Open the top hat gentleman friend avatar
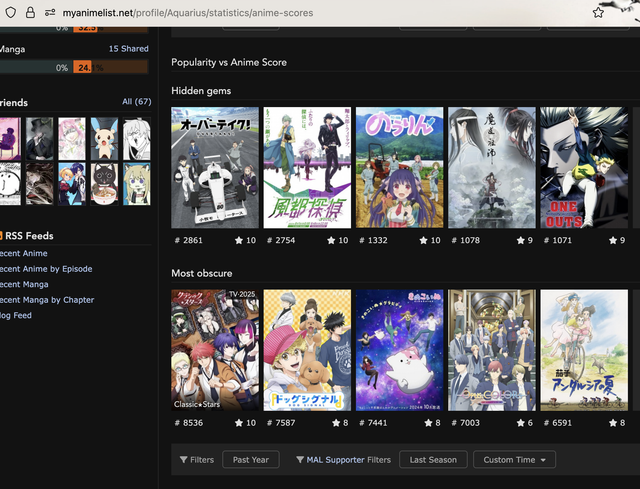The width and height of the screenshot is (640, 489). click(x=40, y=138)
